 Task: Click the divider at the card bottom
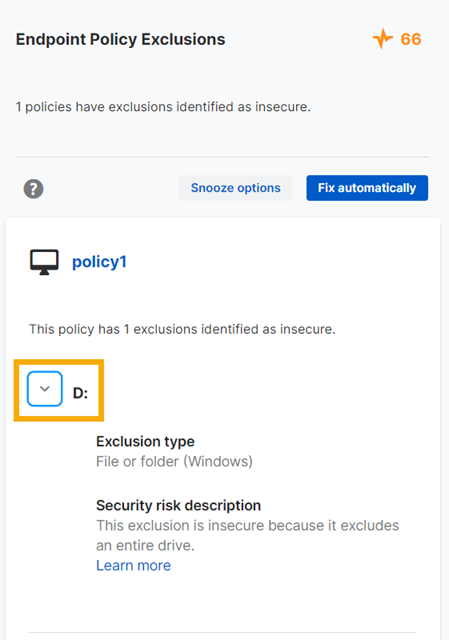(222, 633)
